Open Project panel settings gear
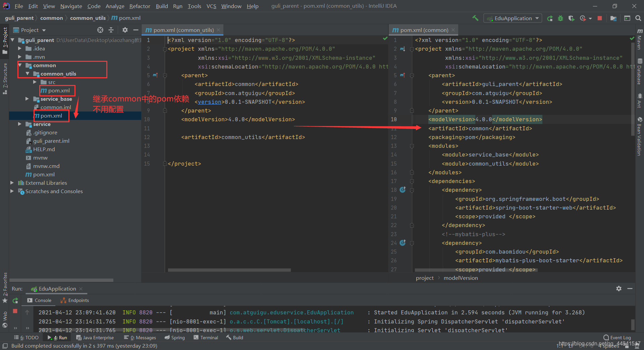The image size is (644, 350). [125, 30]
